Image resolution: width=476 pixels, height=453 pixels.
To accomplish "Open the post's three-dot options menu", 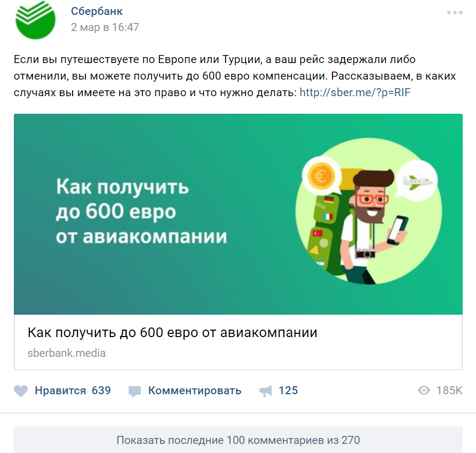I will pyautogui.click(x=455, y=12).
